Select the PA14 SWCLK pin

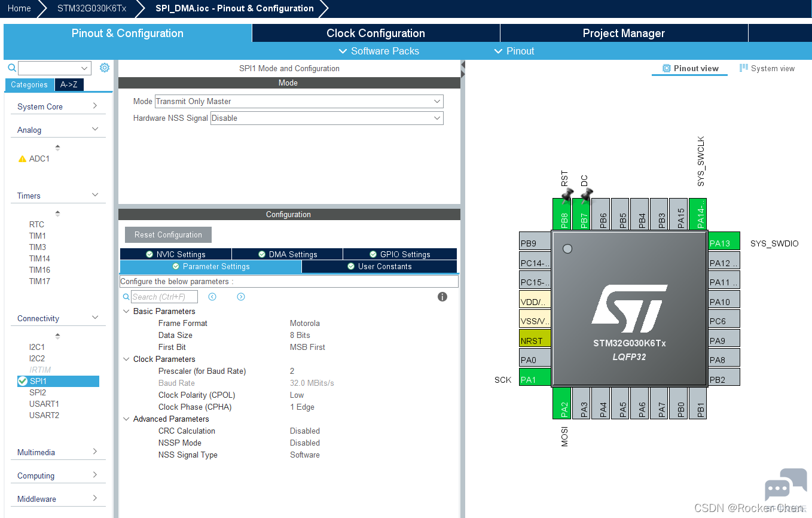point(698,214)
